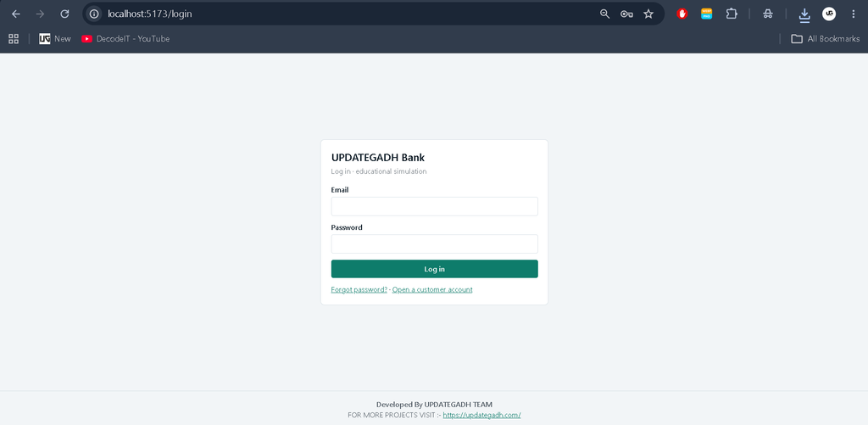Click the green Log in button
This screenshot has height=425, width=868.
tap(435, 269)
